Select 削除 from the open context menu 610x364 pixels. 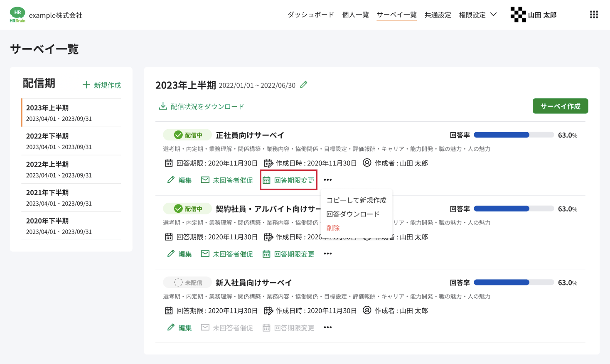pos(332,228)
